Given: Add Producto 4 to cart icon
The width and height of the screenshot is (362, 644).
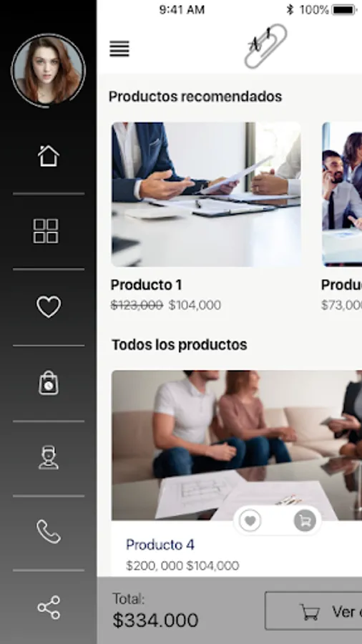Looking at the screenshot, I should pyautogui.click(x=305, y=521).
